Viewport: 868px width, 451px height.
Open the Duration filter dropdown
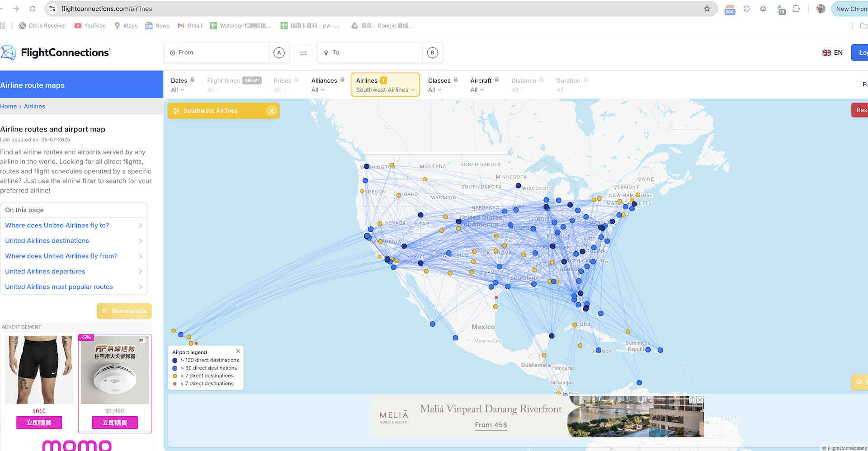tap(572, 85)
